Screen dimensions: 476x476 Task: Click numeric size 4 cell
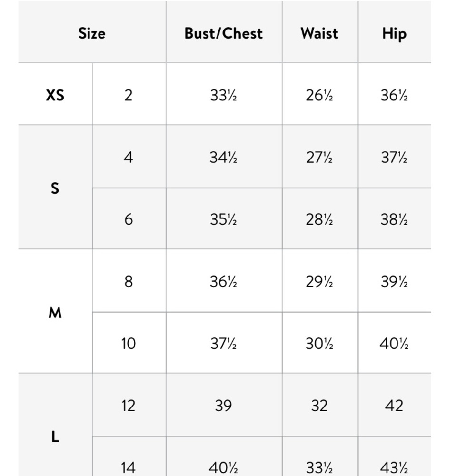(129, 157)
